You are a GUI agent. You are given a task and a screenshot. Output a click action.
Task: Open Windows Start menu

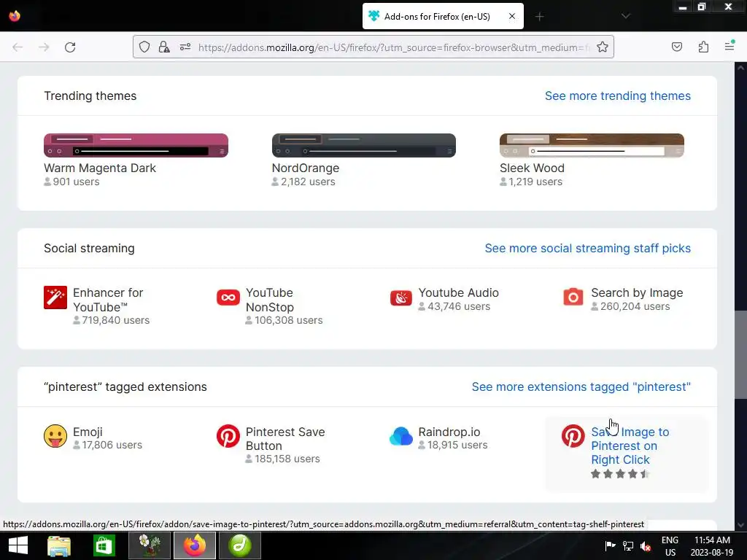18,545
